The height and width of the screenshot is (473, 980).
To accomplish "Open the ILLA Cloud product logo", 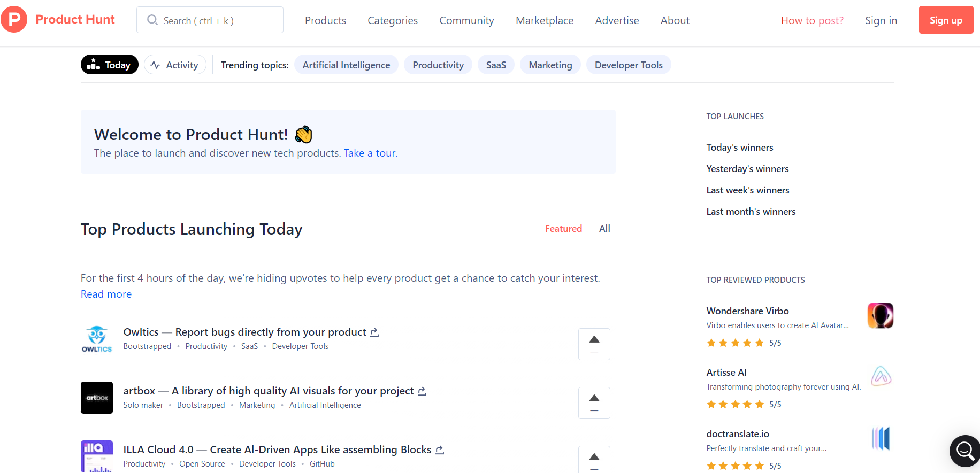I will coord(97,456).
